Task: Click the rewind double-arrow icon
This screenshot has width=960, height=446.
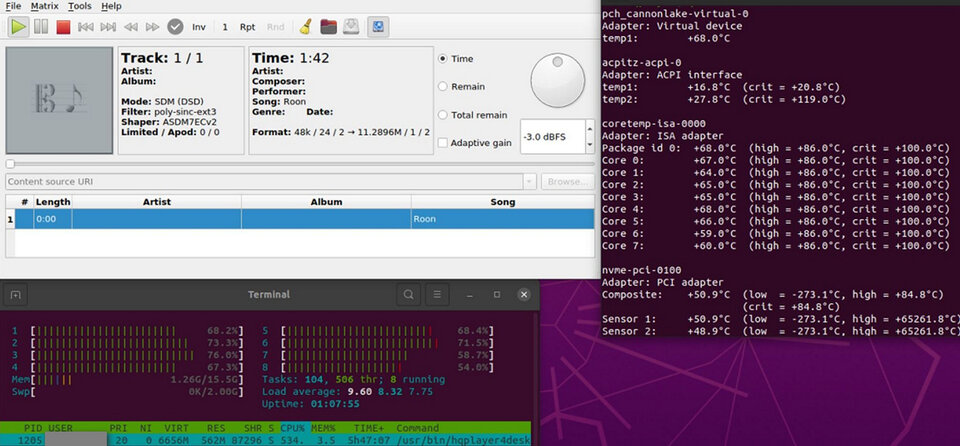Action: (x=130, y=27)
